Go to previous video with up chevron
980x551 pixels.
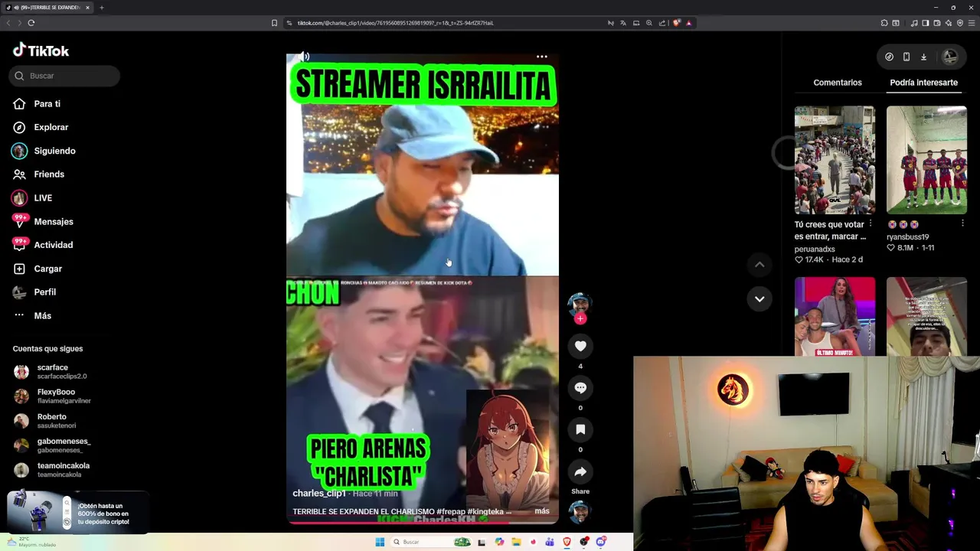pyautogui.click(x=759, y=265)
